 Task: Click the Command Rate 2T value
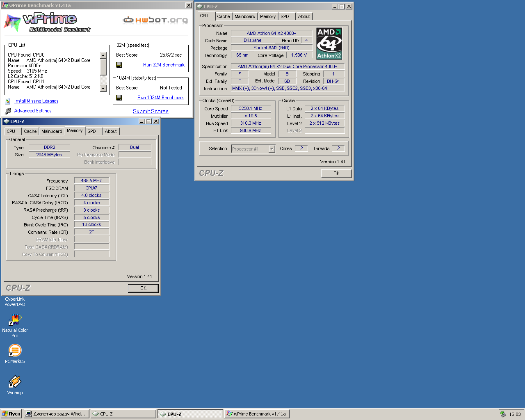coord(91,232)
